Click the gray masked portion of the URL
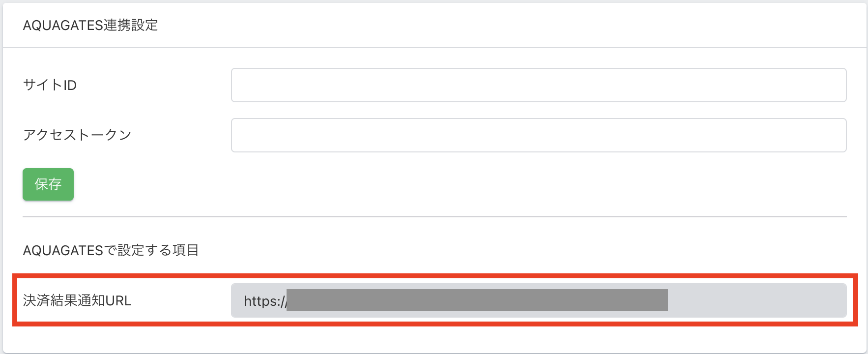 coord(477,300)
